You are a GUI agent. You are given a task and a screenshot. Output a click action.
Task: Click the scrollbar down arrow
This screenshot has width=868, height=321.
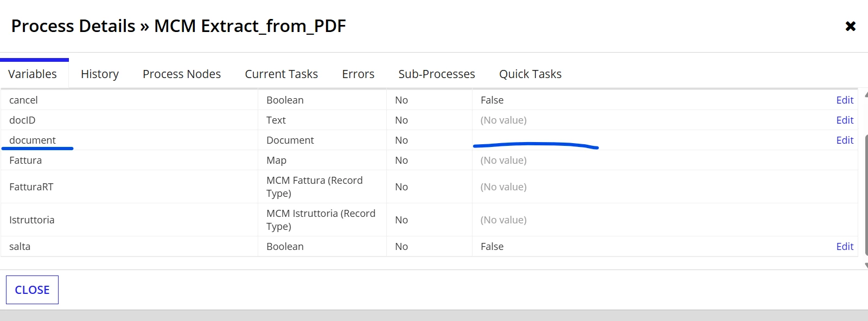[x=866, y=265]
